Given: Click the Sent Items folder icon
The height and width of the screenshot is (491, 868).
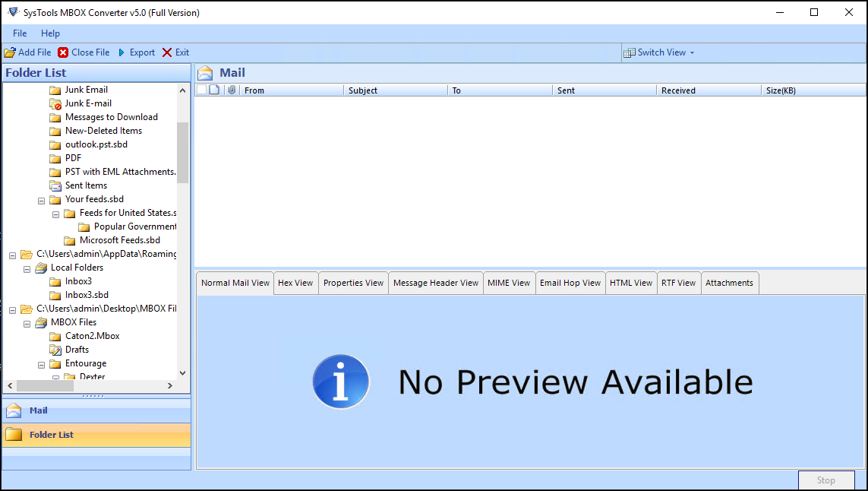Looking at the screenshot, I should click(x=55, y=185).
